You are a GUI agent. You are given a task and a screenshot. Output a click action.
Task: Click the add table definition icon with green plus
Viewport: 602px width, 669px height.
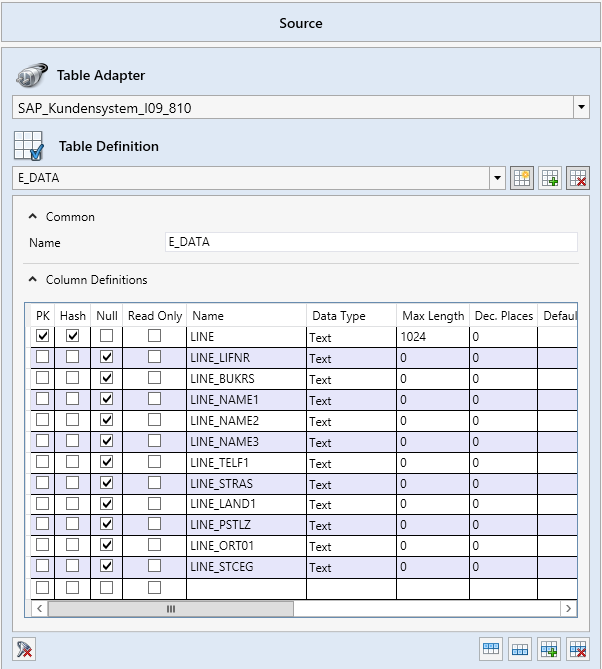tap(549, 178)
